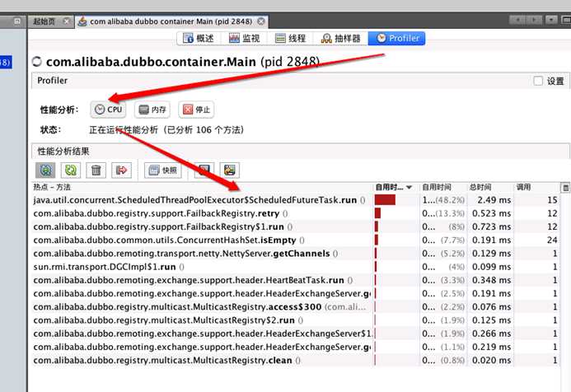
Task: Stop profiling with the 停止 button
Action: (x=196, y=110)
